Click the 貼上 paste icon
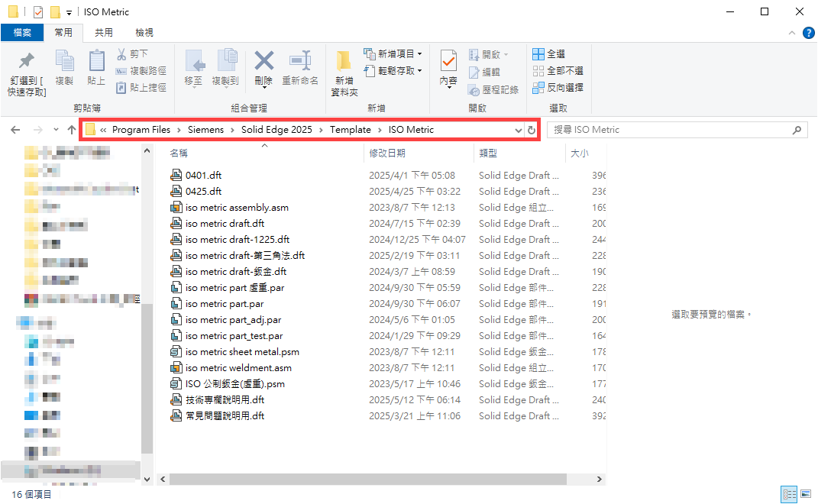This screenshot has width=818, height=504. point(96,61)
